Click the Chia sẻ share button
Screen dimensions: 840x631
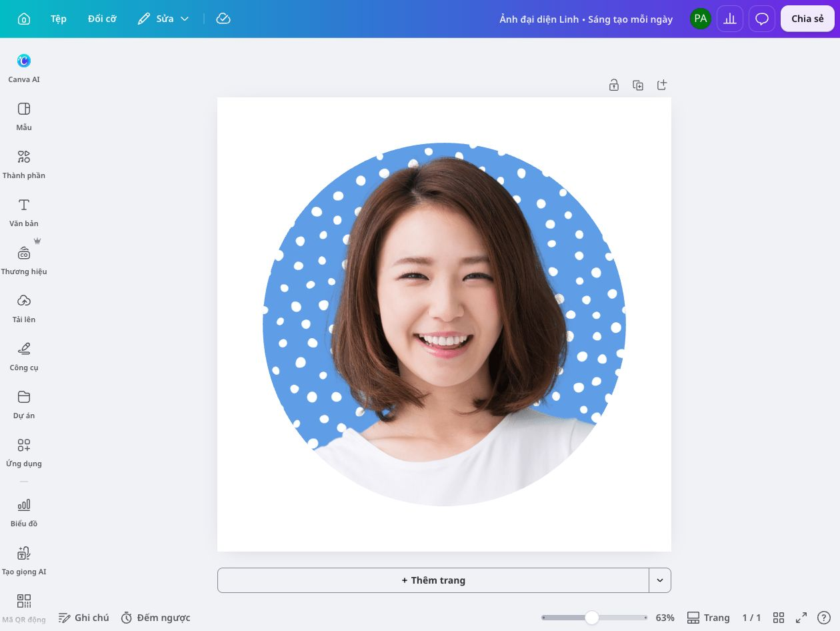[807, 19]
